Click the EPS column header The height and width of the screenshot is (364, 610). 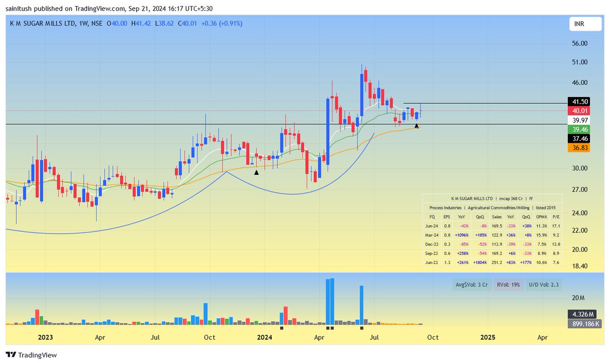pyautogui.click(x=447, y=217)
